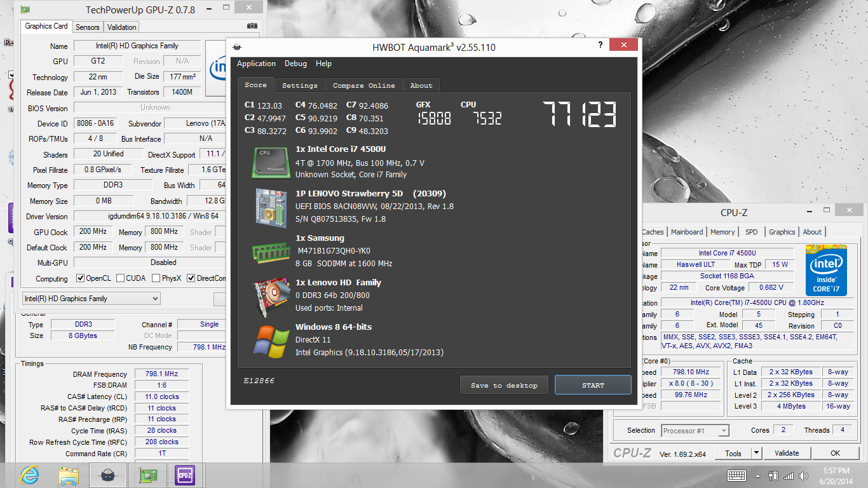Click the GPU-Z taskbar icon

click(147, 475)
